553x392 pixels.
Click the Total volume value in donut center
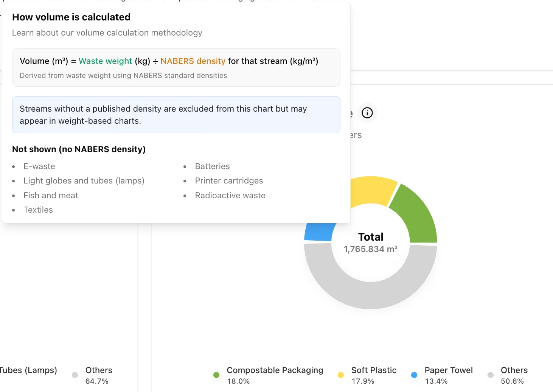click(x=370, y=249)
